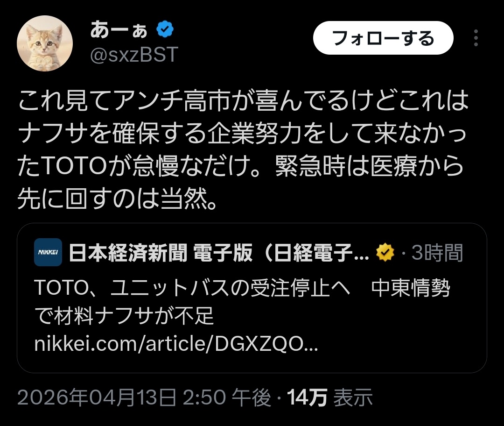Click the NIKKEI logo icon

(x=48, y=252)
